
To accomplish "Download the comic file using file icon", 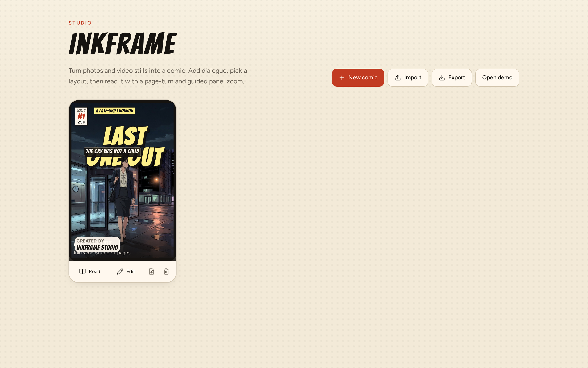I will point(151,271).
